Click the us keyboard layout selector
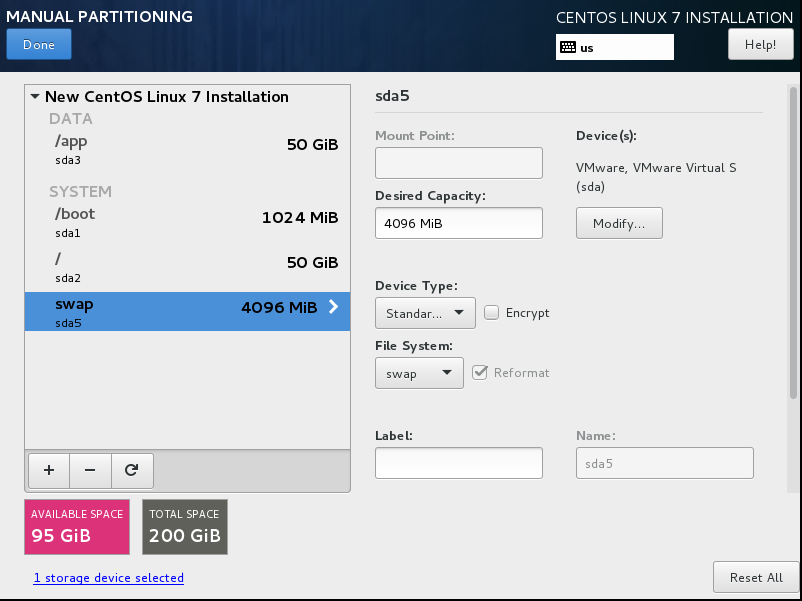This screenshot has width=802, height=601. (615, 47)
